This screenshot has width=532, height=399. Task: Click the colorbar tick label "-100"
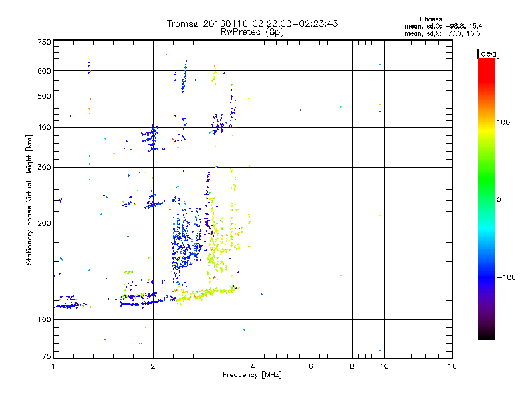point(506,277)
